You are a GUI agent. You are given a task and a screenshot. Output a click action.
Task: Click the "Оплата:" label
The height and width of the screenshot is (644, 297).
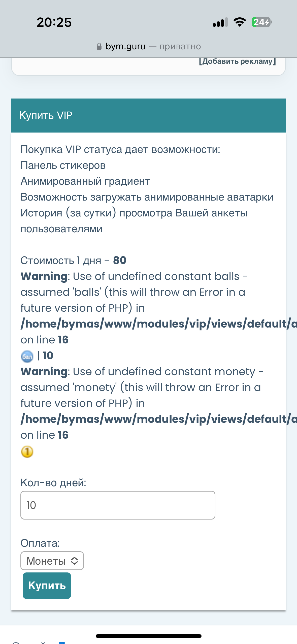pyautogui.click(x=40, y=543)
